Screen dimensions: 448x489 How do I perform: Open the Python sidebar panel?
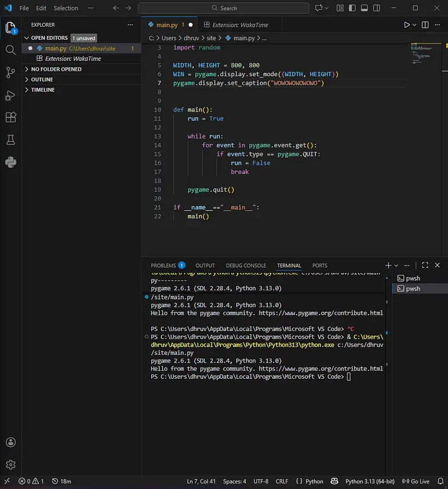[10, 162]
